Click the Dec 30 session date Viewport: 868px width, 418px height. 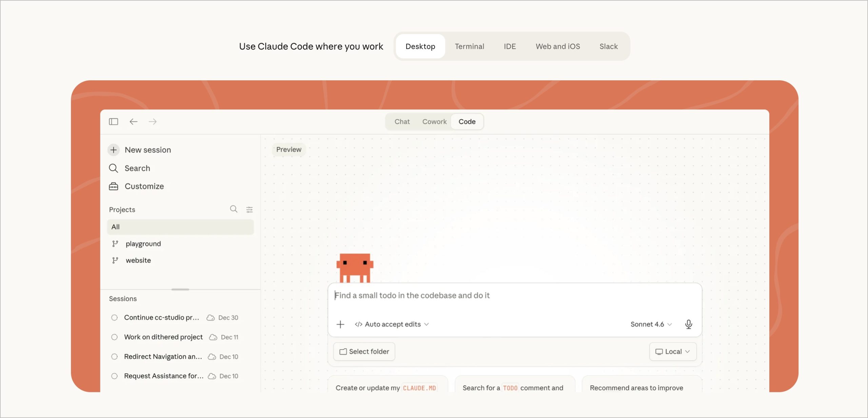228,318
